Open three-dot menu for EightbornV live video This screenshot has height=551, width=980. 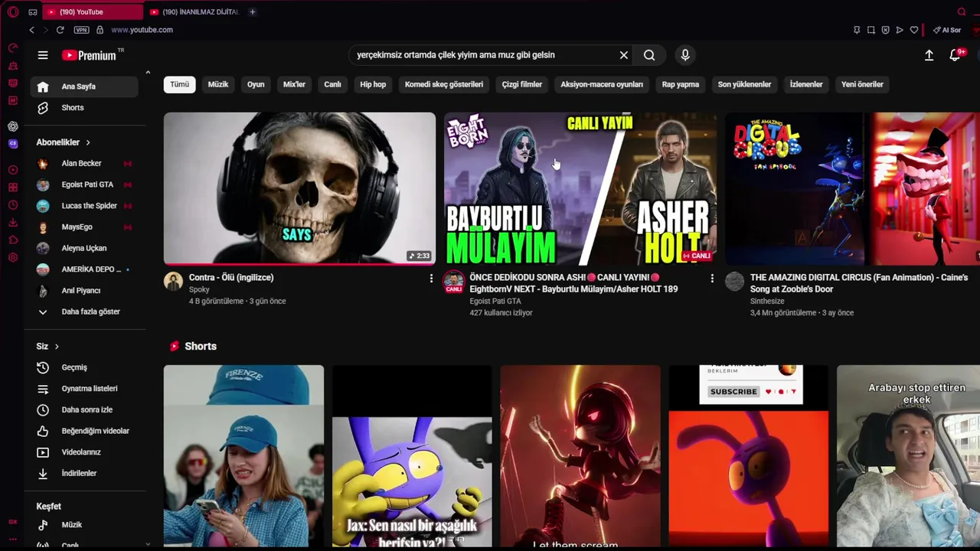point(712,279)
